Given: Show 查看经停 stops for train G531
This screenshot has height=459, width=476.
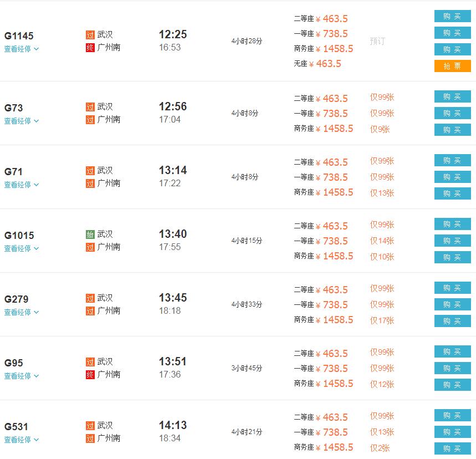Looking at the screenshot, I should tap(22, 440).
